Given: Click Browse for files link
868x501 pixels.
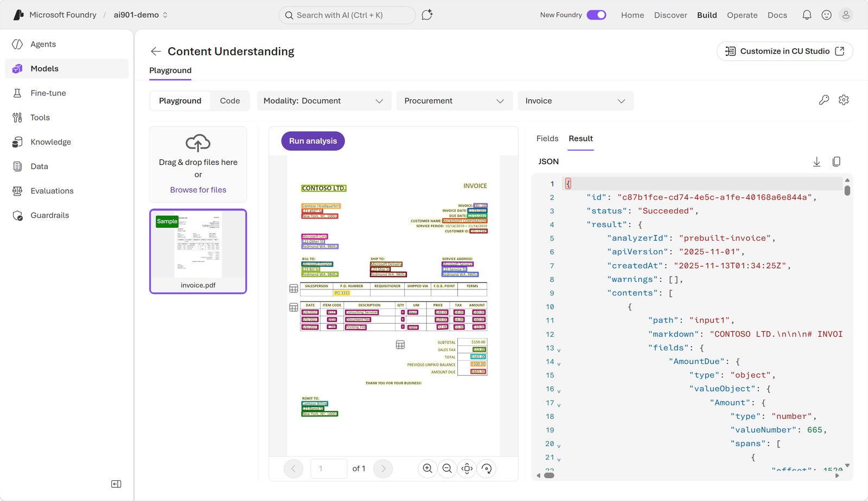Looking at the screenshot, I should (198, 190).
